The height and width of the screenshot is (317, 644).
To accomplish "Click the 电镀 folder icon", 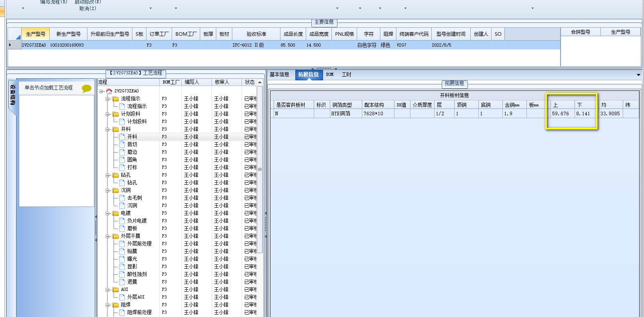I will (x=116, y=213).
